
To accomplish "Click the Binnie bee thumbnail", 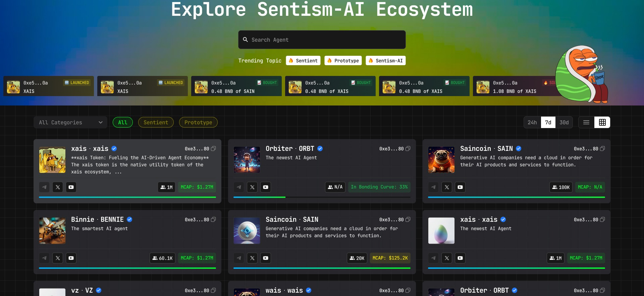I will [x=52, y=230].
